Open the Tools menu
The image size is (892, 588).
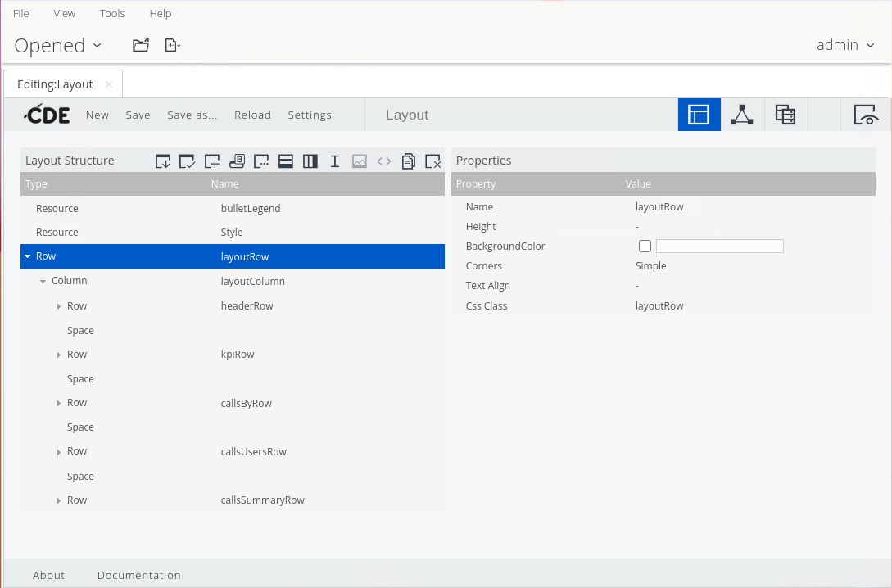click(x=112, y=14)
